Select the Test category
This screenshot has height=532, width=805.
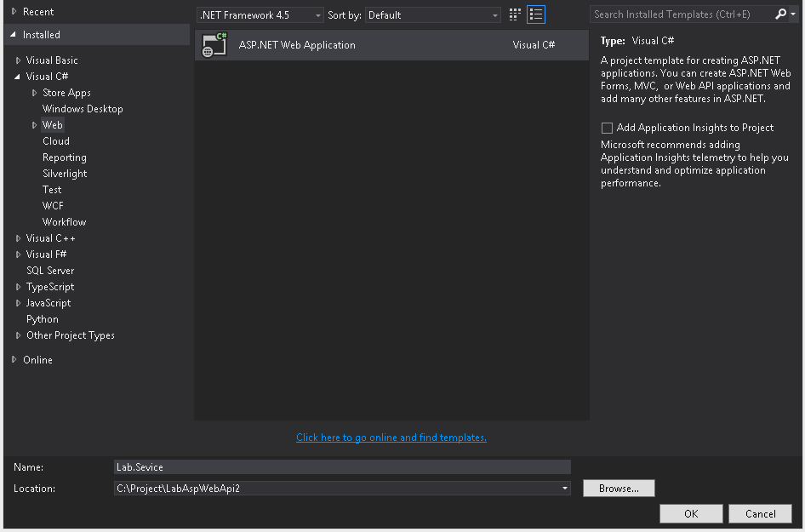coord(52,190)
